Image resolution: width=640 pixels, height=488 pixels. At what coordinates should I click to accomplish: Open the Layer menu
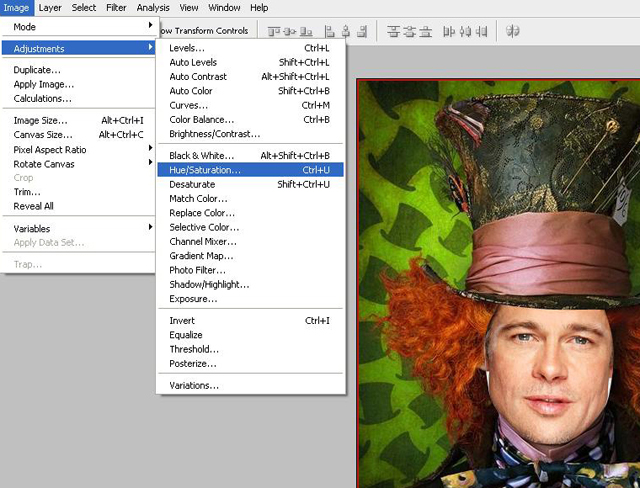50,8
